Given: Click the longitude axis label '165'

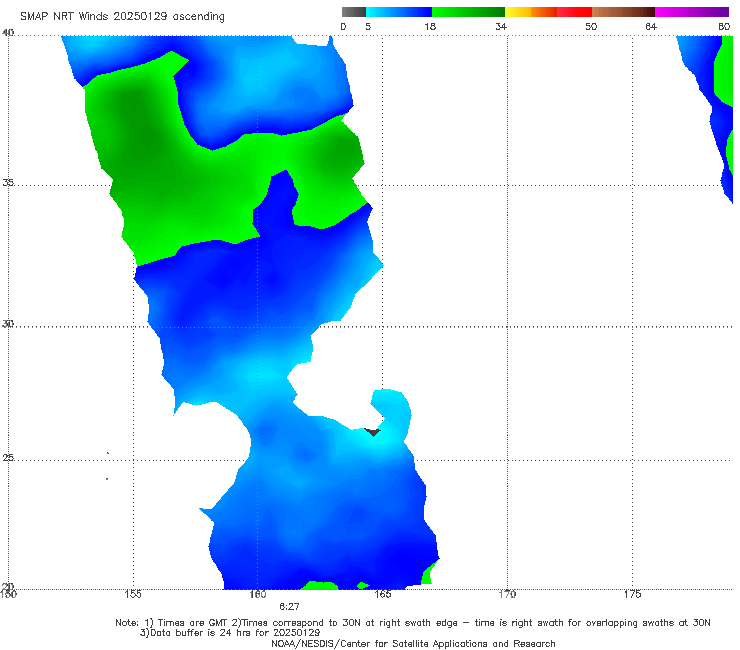Looking at the screenshot, I should 382,594.
